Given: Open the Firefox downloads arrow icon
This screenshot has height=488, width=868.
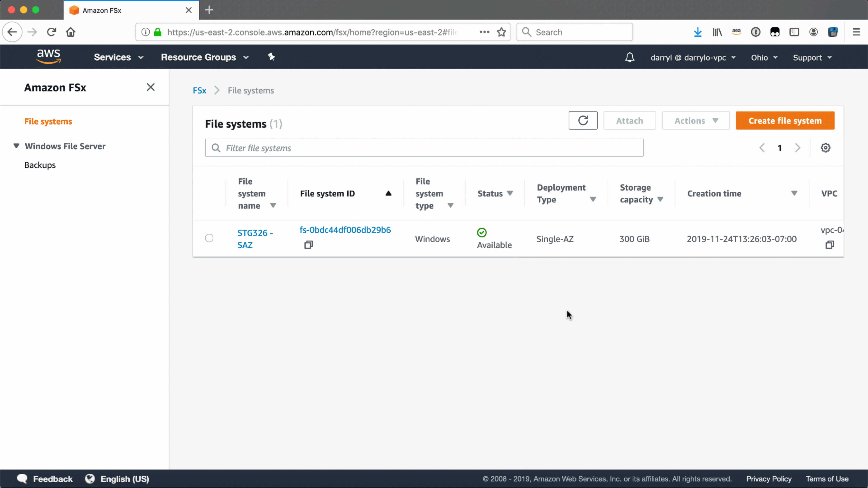Looking at the screenshot, I should [x=698, y=32].
